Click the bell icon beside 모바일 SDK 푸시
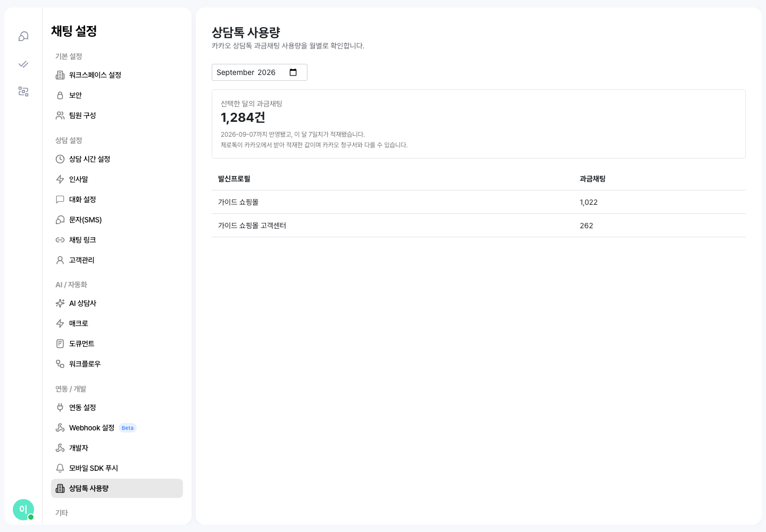Viewport: 766px width, 532px height. 60,468
